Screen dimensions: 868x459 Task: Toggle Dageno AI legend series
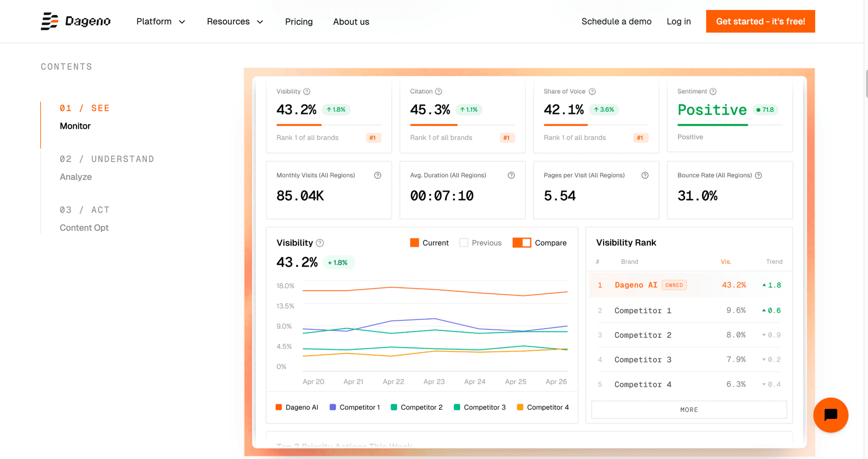(297, 407)
